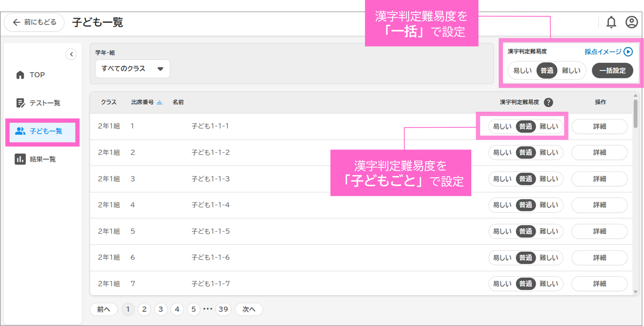Image resolution: width=644 pixels, height=326 pixels.
Task: Play the 採点イメージ circle icon
Action: click(628, 52)
